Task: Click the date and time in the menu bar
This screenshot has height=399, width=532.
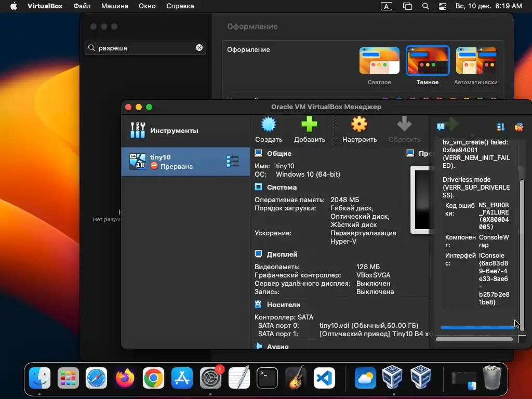Action: (x=488, y=6)
